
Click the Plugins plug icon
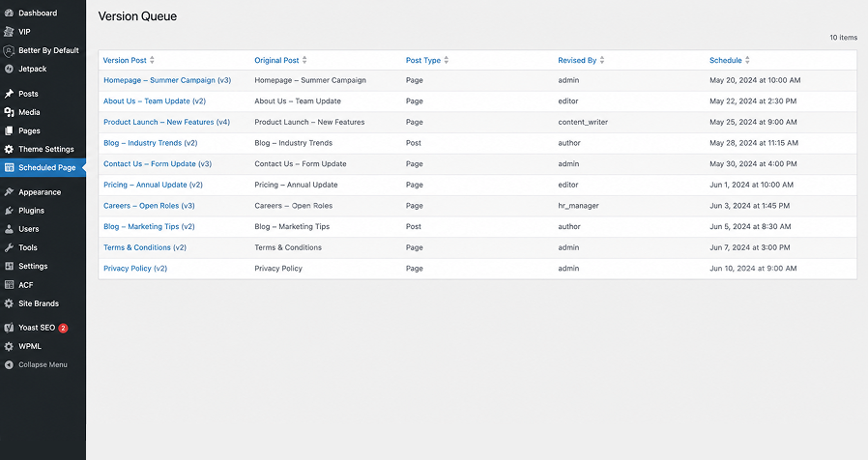9,211
